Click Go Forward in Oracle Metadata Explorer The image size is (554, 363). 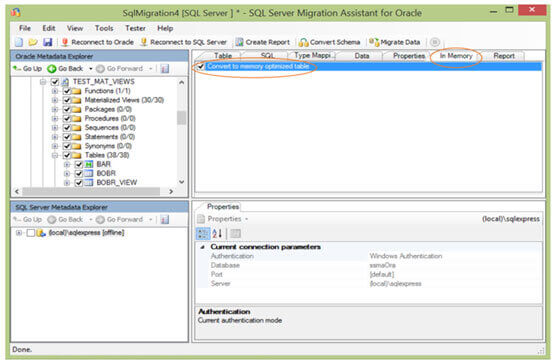point(120,69)
